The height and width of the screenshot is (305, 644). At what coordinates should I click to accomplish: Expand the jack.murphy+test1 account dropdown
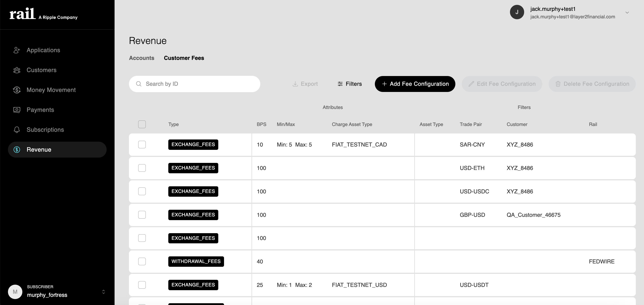(627, 13)
